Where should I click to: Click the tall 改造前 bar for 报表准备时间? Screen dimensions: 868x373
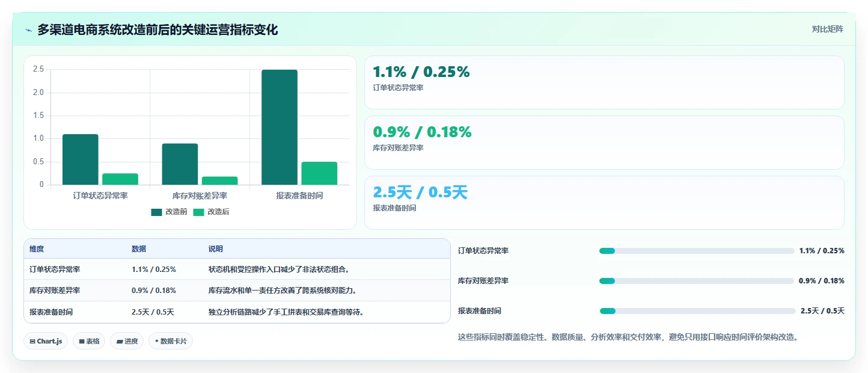click(280, 127)
